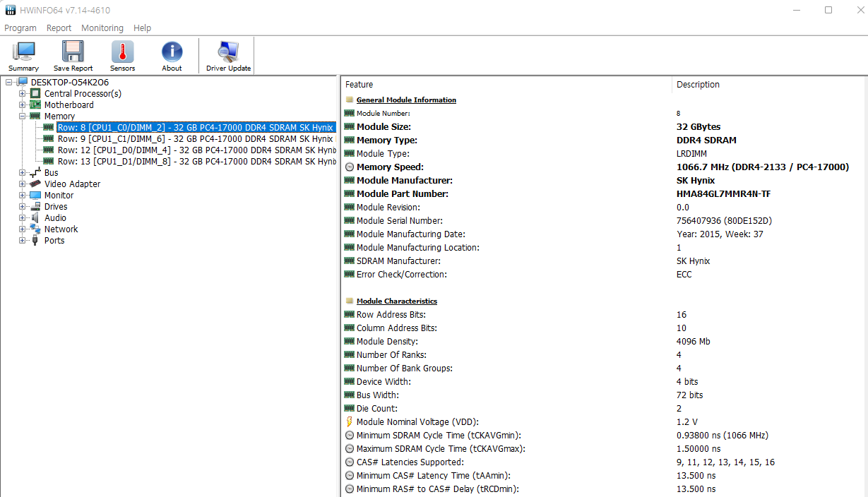Click the clock icon beside Memory Speed
This screenshot has height=497, width=868.
click(350, 167)
